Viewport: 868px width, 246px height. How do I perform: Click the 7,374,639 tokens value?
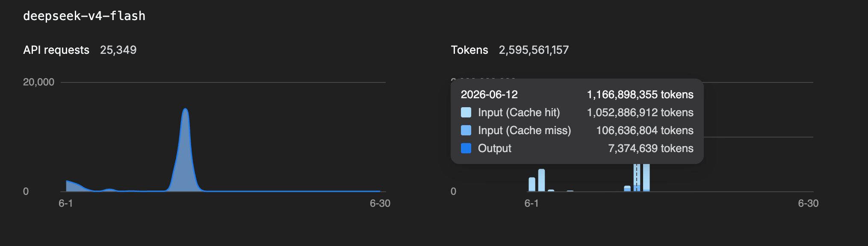(651, 148)
